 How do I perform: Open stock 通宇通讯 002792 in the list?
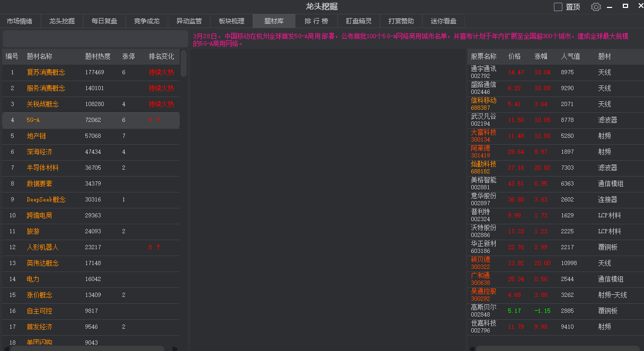483,72
